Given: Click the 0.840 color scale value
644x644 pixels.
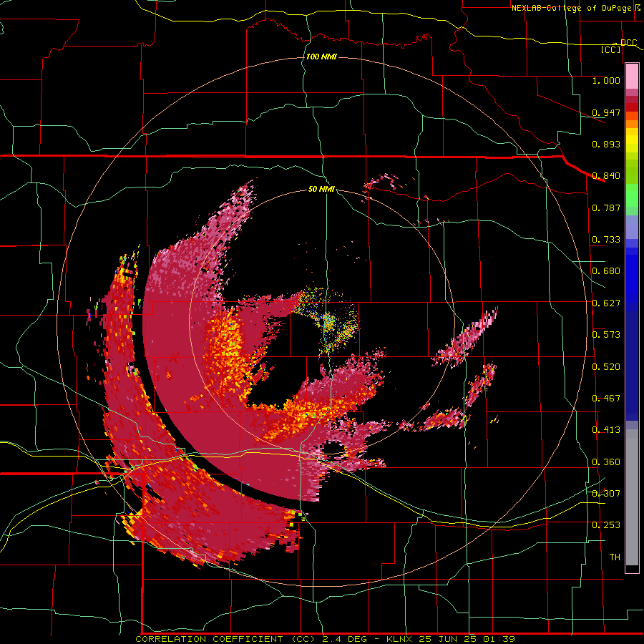Looking at the screenshot, I should pos(606,176).
